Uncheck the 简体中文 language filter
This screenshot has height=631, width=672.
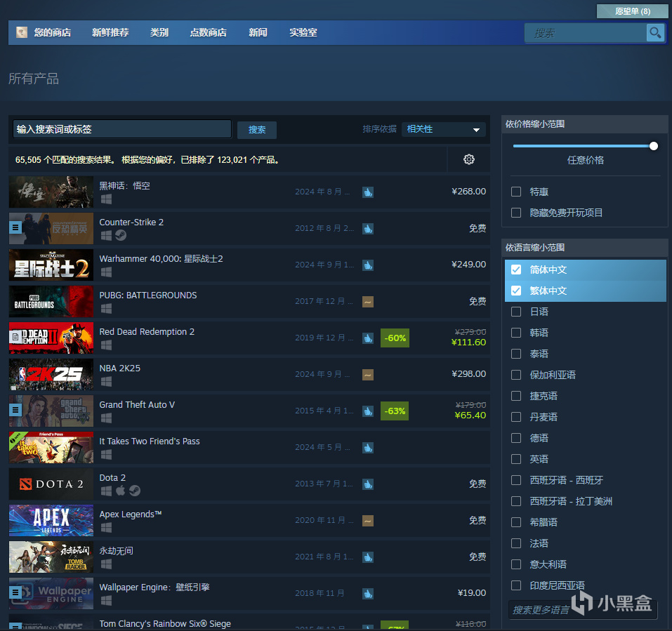pos(516,270)
